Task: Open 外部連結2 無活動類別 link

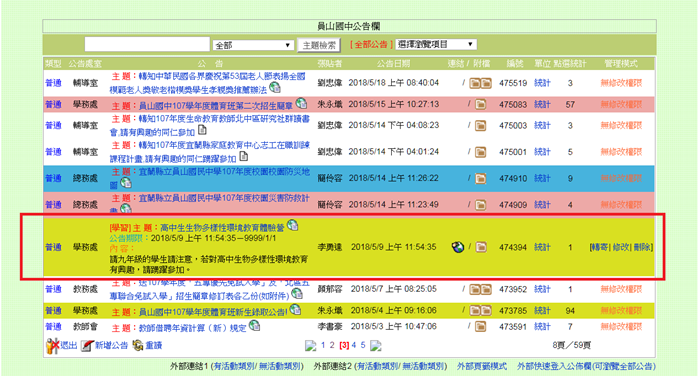Action: [423, 366]
